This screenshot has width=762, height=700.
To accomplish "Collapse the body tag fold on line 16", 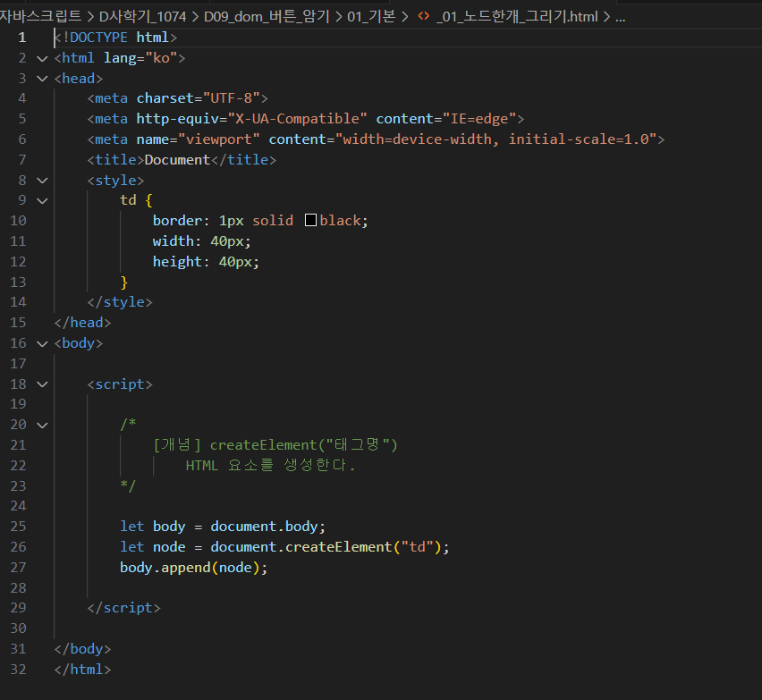I will click(x=43, y=344).
